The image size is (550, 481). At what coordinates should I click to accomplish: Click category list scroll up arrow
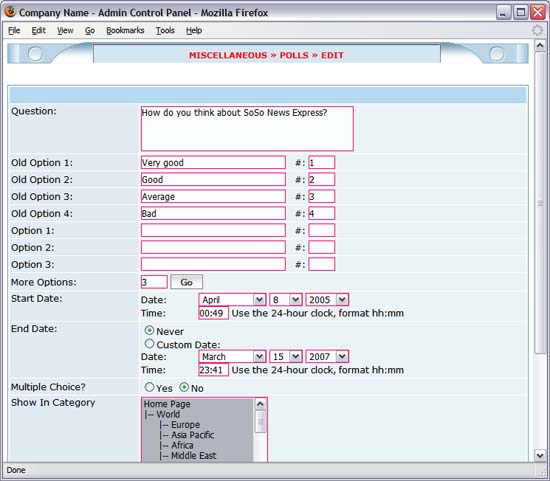click(260, 404)
